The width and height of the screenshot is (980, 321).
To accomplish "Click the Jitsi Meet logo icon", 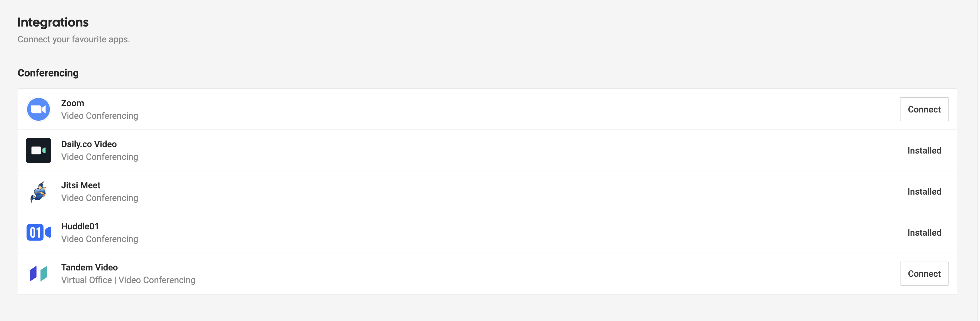I will point(38,191).
